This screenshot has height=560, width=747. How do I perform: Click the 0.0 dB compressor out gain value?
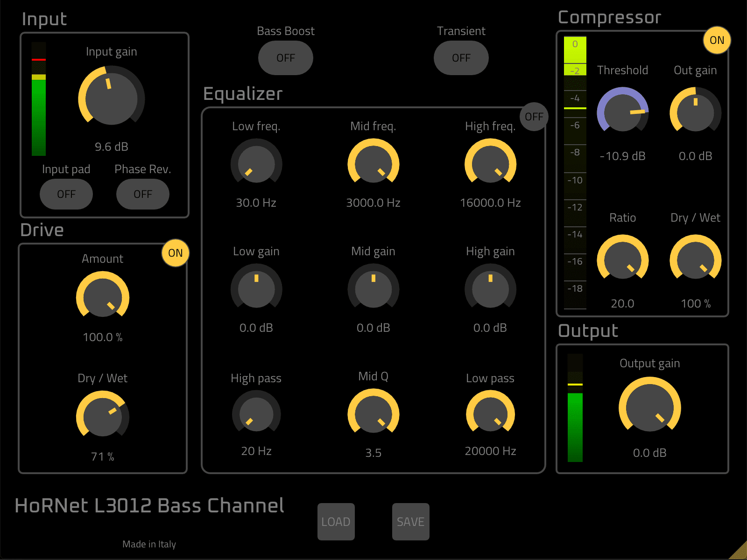coord(696,156)
